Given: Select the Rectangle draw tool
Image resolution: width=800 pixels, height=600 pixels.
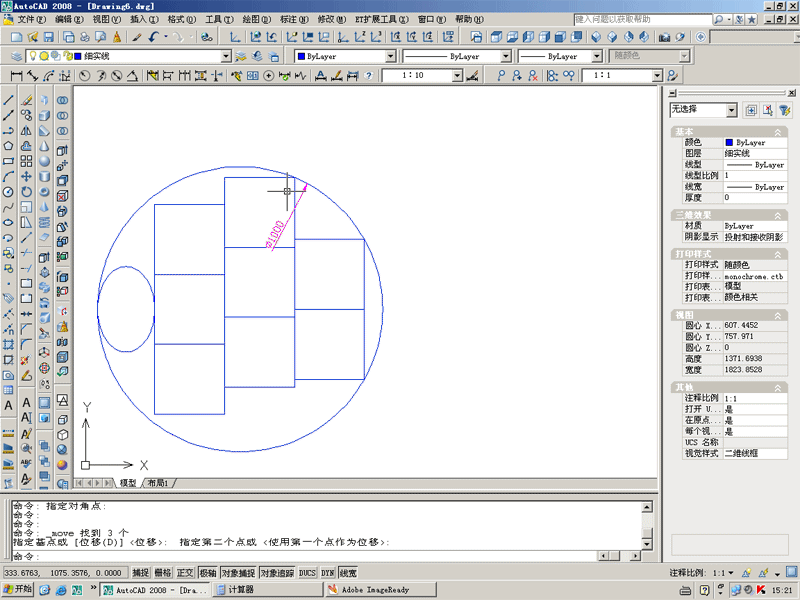Looking at the screenshot, I should tap(8, 161).
